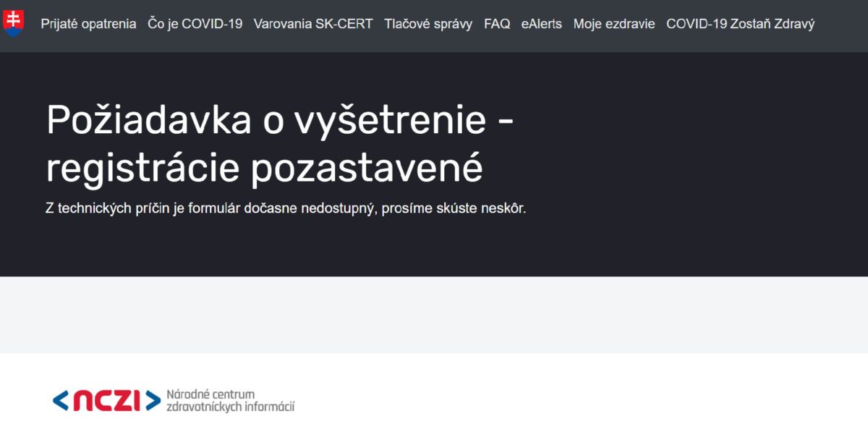Open Prijaté opatrenia menu item
868x432 pixels.
(x=88, y=24)
